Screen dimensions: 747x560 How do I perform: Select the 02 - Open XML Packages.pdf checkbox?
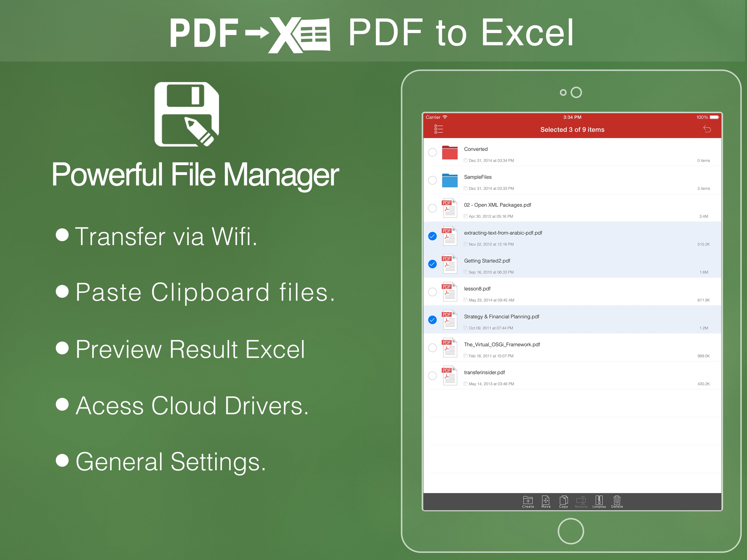tap(432, 208)
